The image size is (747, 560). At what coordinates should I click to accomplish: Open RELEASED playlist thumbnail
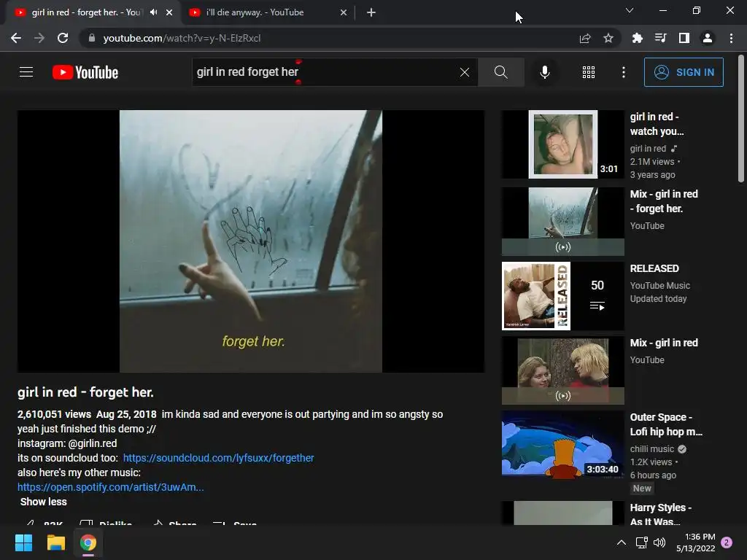pos(563,296)
